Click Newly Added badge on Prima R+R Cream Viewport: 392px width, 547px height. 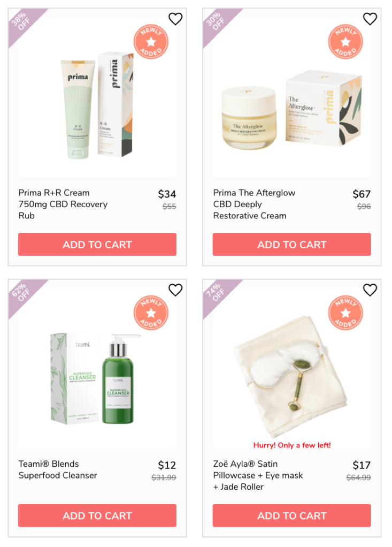point(151,42)
